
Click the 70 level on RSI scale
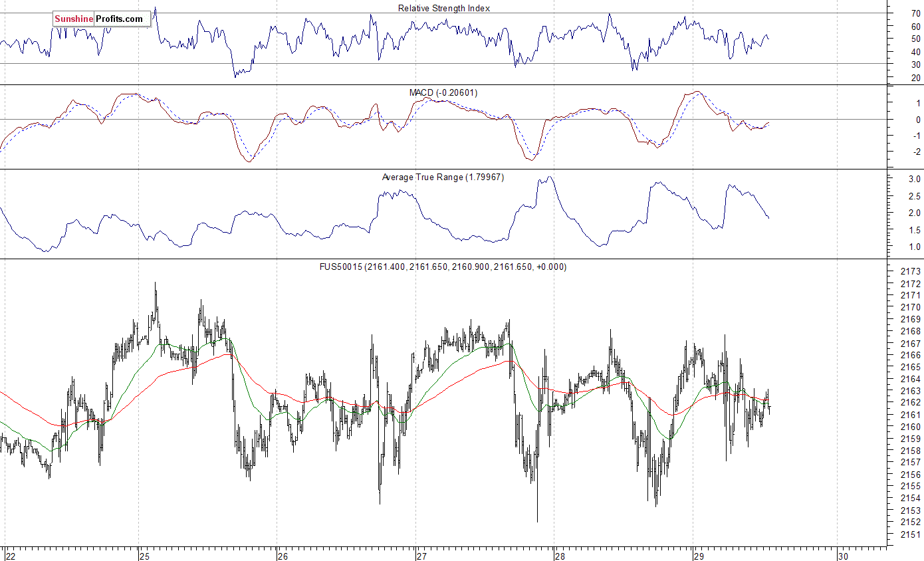[x=915, y=13]
